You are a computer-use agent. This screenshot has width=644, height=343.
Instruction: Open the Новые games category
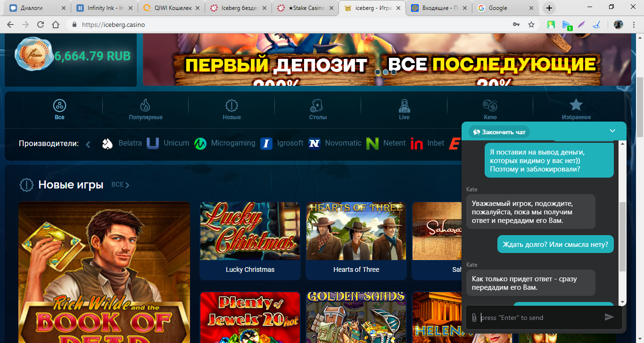pos(231,110)
